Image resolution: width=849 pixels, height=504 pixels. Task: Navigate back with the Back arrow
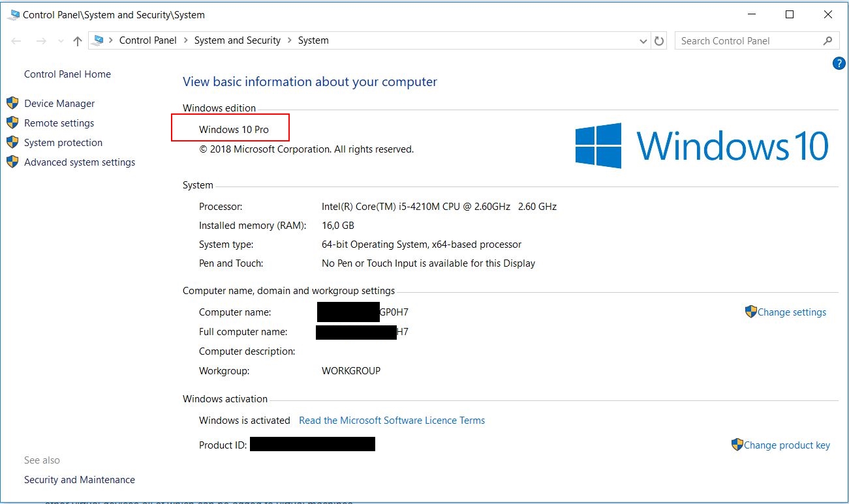point(17,40)
